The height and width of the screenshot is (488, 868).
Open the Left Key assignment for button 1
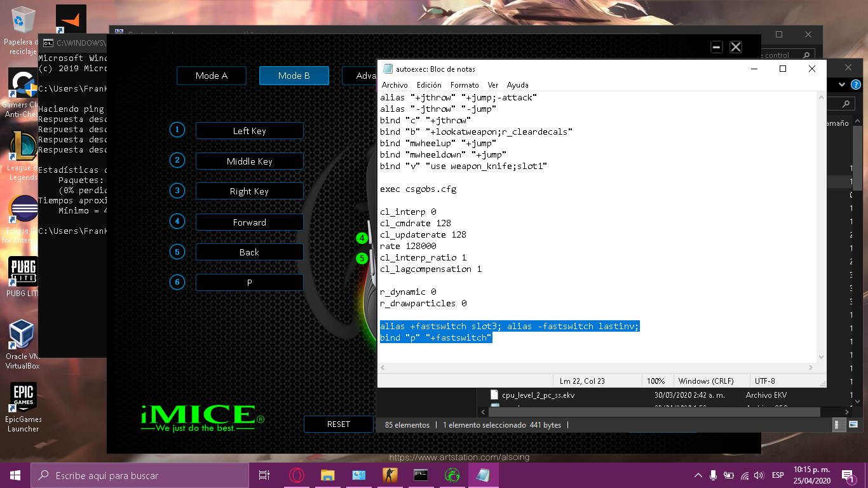(x=249, y=131)
